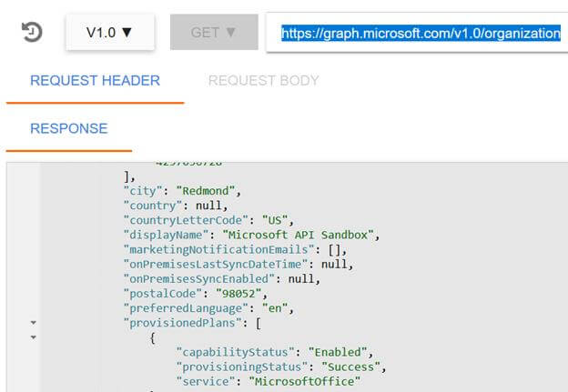Click the "98052" postal code value
The image size is (568, 392).
pos(238,294)
